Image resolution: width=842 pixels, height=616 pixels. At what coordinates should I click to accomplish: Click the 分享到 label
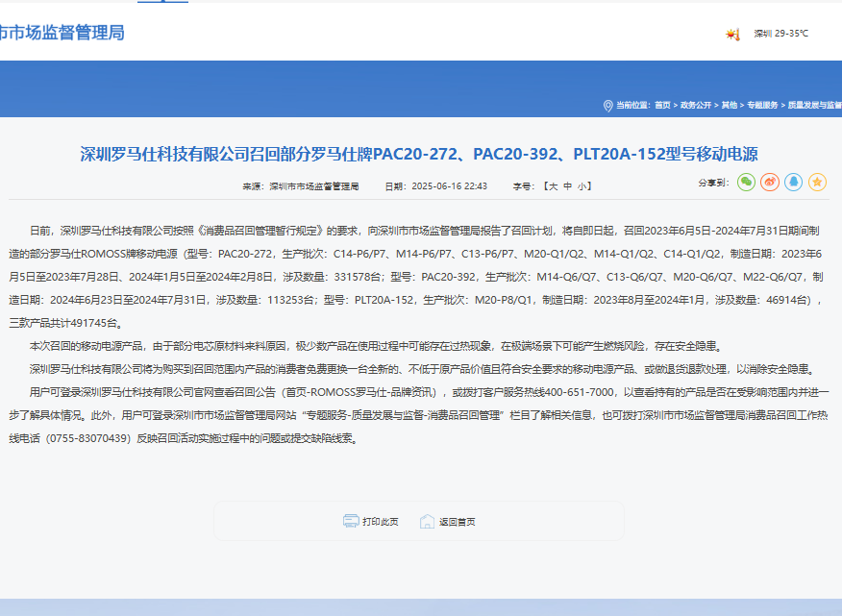(713, 183)
